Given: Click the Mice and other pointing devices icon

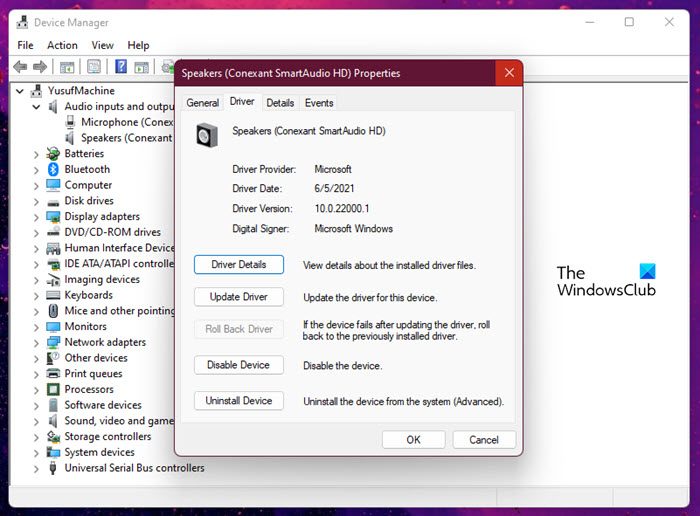Looking at the screenshot, I should pyautogui.click(x=53, y=311).
